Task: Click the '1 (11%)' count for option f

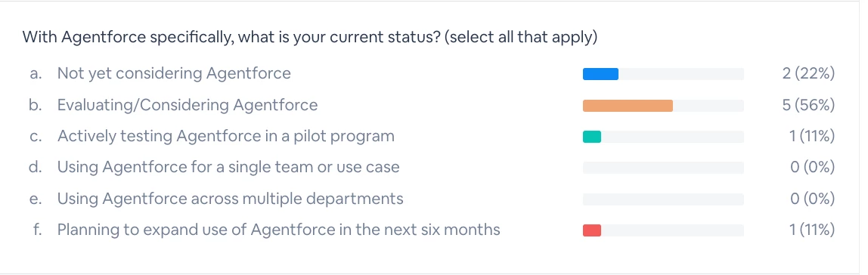Action: (811, 230)
